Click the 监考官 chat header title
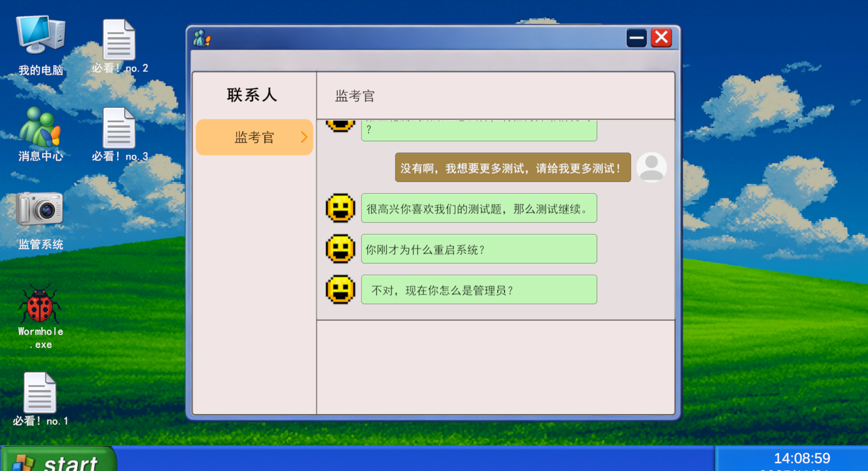The width and height of the screenshot is (868, 471). coord(355,96)
